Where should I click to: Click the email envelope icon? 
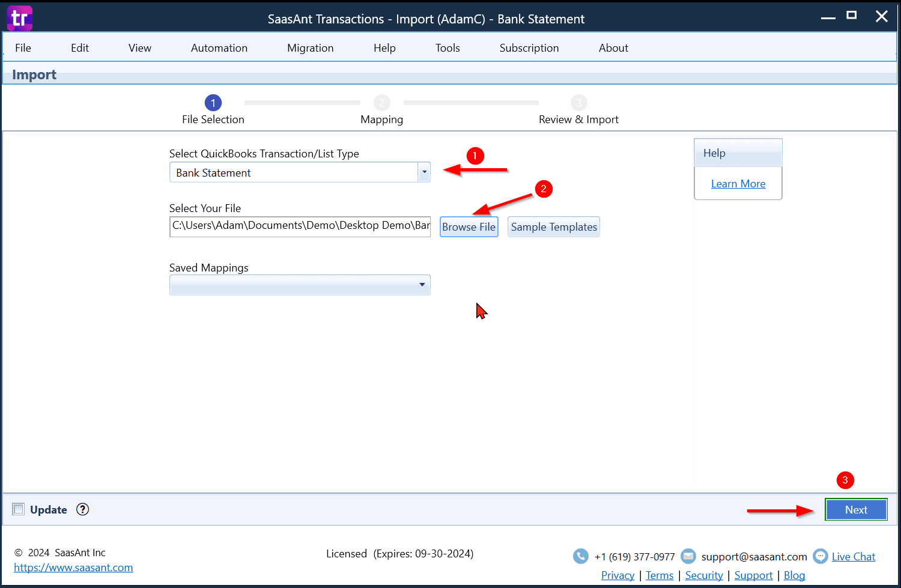coord(688,556)
